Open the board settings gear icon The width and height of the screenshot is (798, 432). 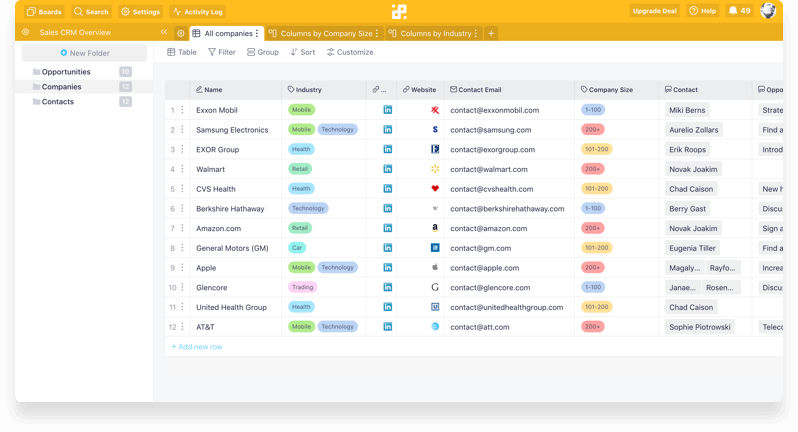(181, 34)
